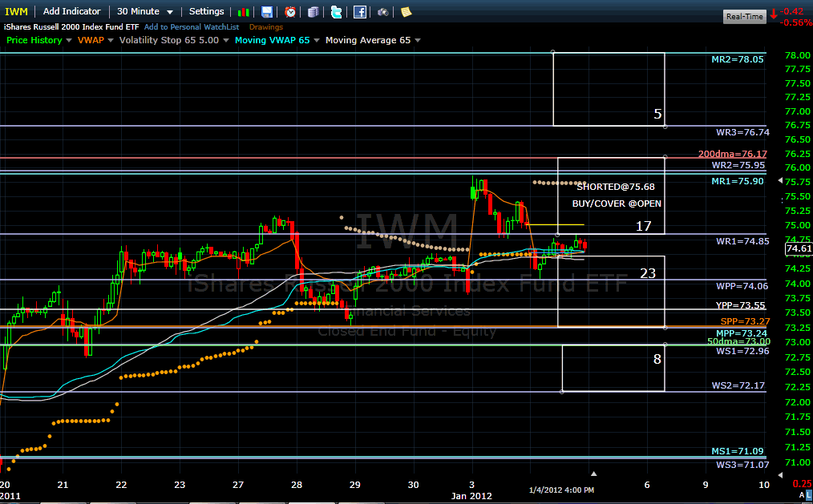Click the 78.00 price scale value
The height and width of the screenshot is (504, 813).
(798, 55)
